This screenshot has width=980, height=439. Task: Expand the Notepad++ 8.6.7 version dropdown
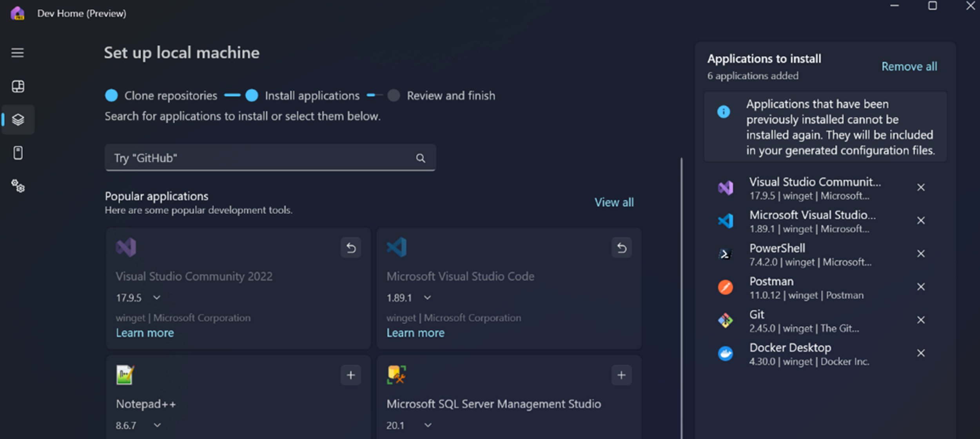(157, 425)
